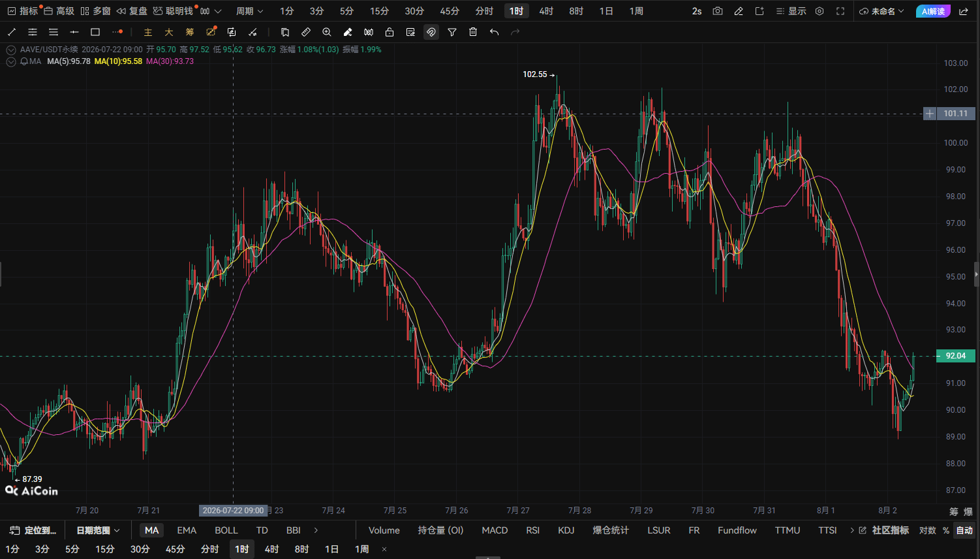Enable the BOLL indicator

point(226,530)
